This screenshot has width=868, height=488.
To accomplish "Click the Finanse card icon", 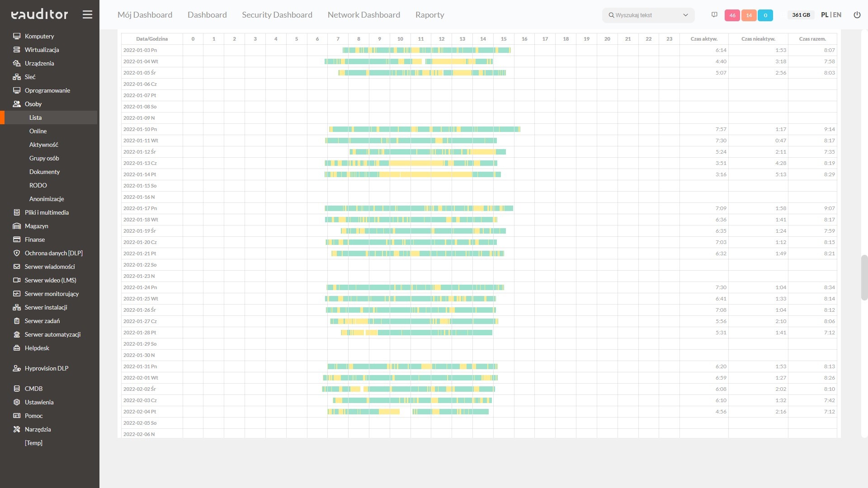I will tap(17, 239).
